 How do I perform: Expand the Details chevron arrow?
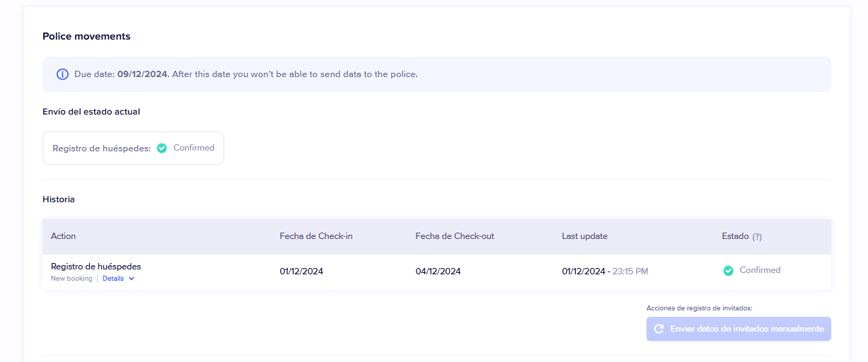[x=132, y=279]
